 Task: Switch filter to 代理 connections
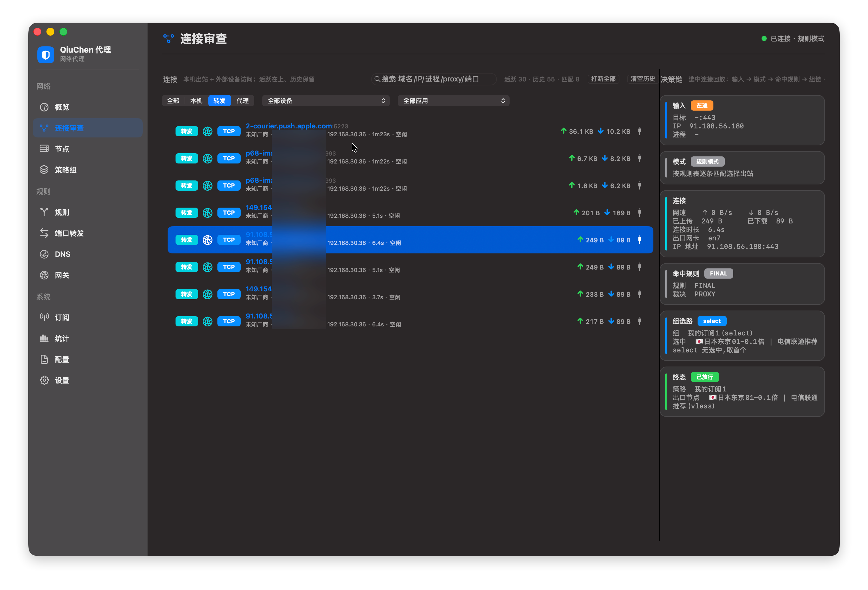[x=242, y=101]
